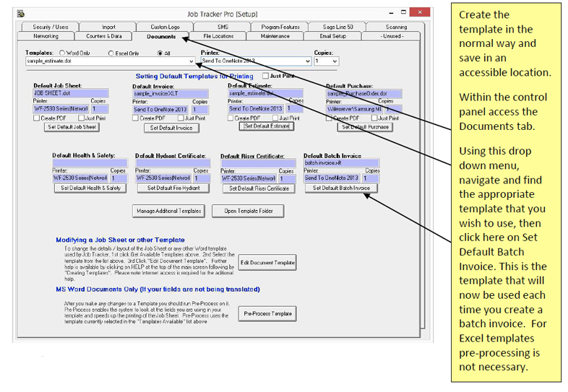The height and width of the screenshot is (392, 568).
Task: Open the File Locations tab
Action: click(x=218, y=36)
